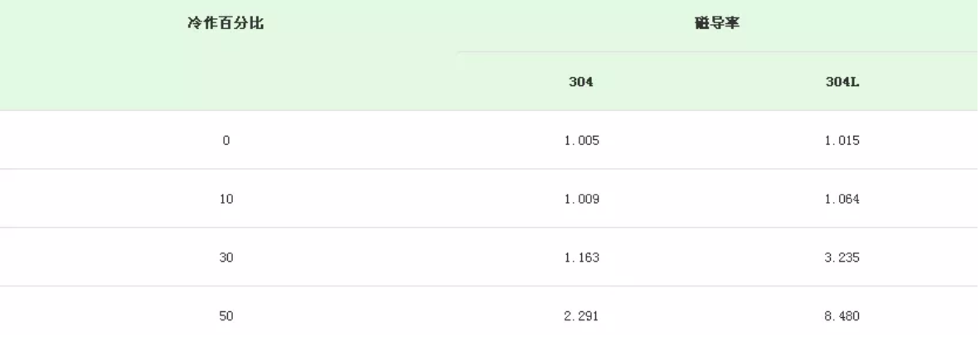Select the 1.009 permeability value

point(581,200)
